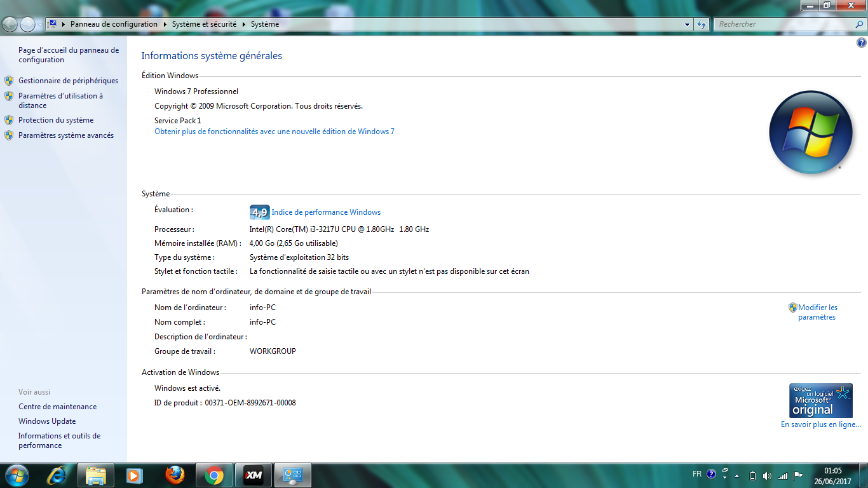Click the XM application taskbar icon
868x488 pixels.
tap(254, 475)
